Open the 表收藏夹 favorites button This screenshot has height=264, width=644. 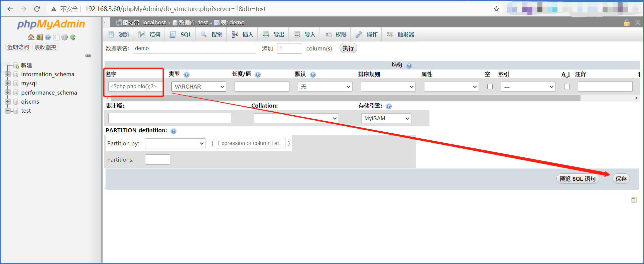click(45, 47)
